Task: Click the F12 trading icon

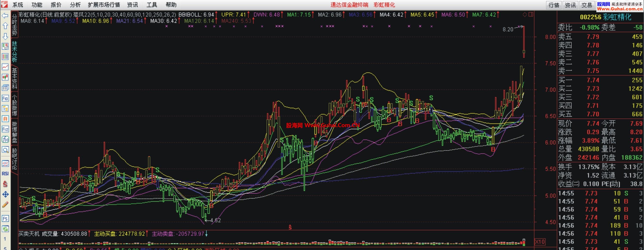Action: (5, 129)
